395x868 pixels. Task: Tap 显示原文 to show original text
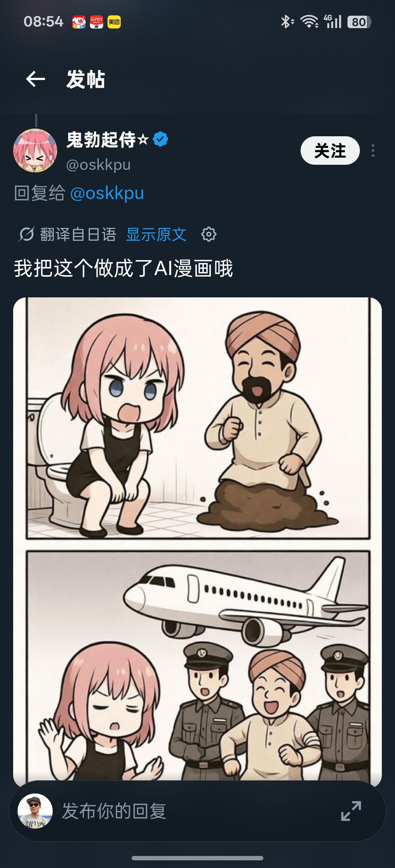(x=156, y=234)
